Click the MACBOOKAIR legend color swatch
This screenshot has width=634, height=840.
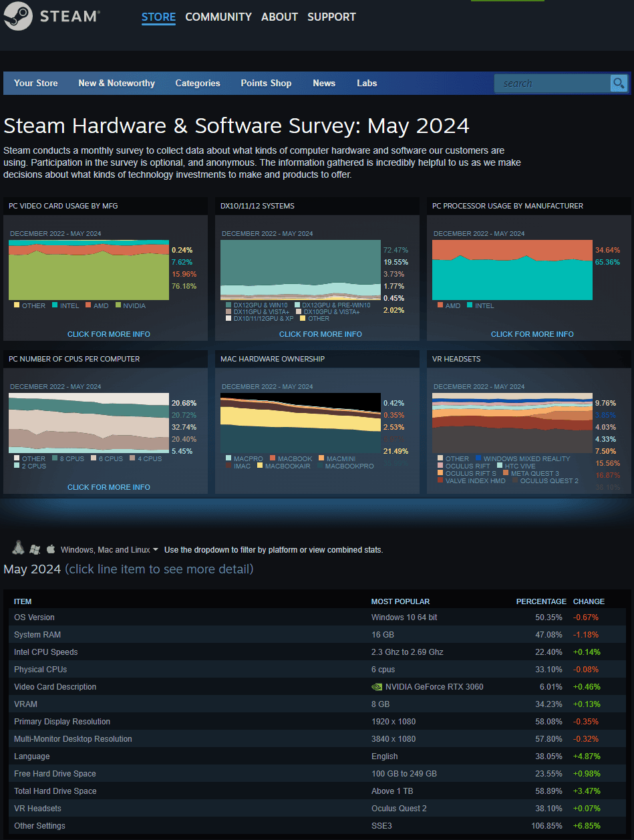[x=260, y=466]
